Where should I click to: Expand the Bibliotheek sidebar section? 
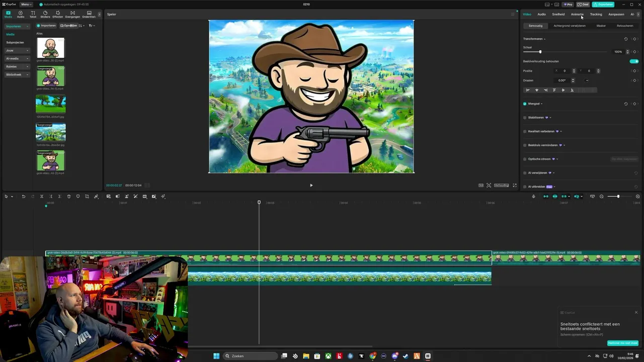point(17,74)
